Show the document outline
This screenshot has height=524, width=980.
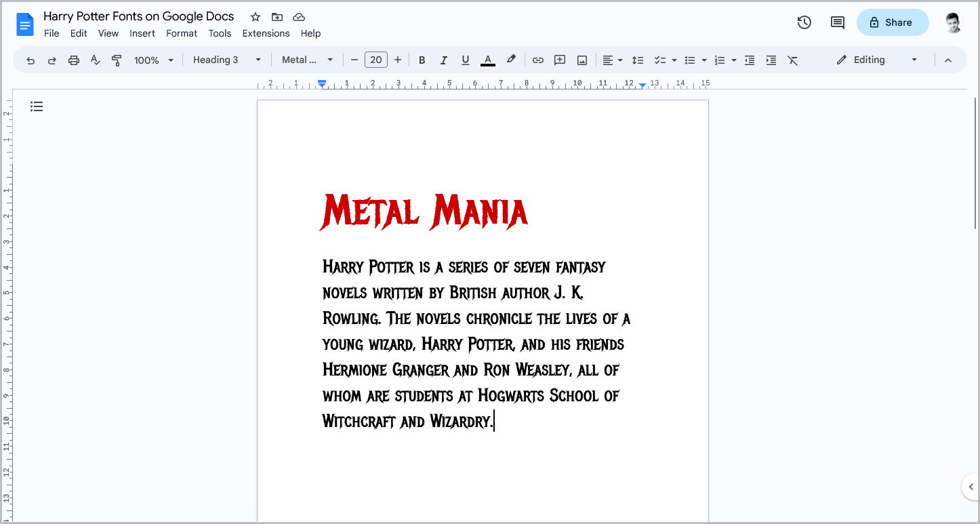point(36,106)
